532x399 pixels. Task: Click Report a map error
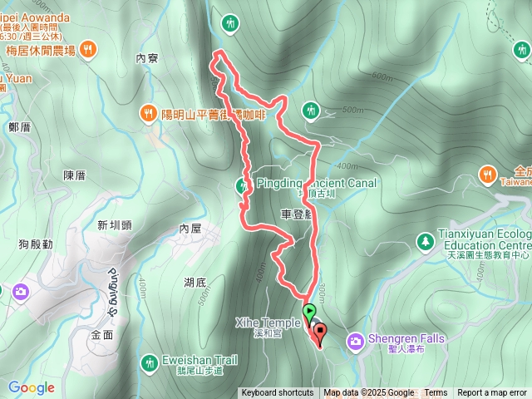(491, 393)
